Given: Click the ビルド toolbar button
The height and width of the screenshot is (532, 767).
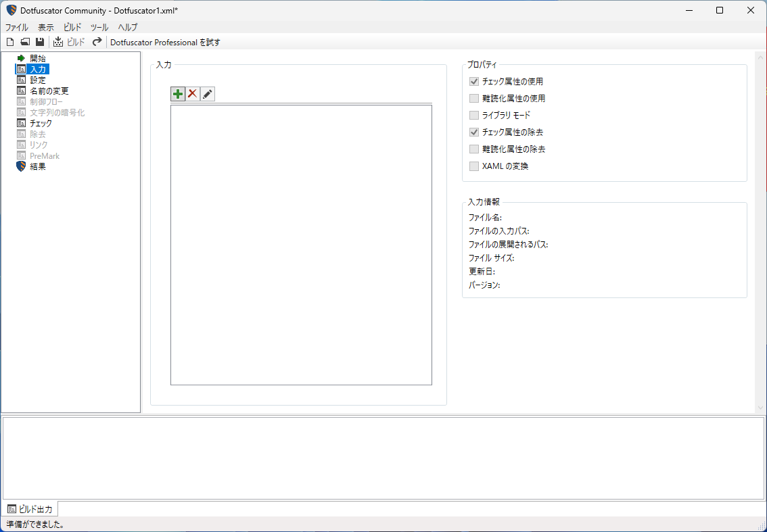Looking at the screenshot, I should pyautogui.click(x=70, y=42).
